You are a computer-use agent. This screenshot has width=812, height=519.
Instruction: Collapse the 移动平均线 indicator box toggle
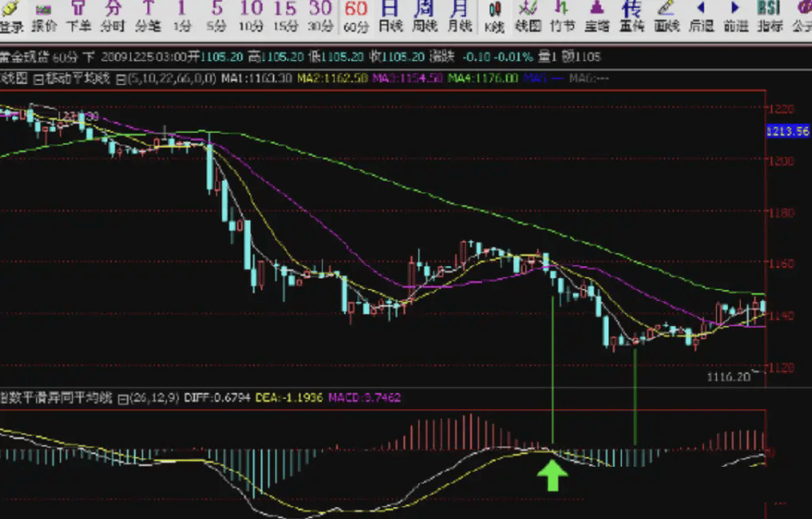tap(38, 79)
